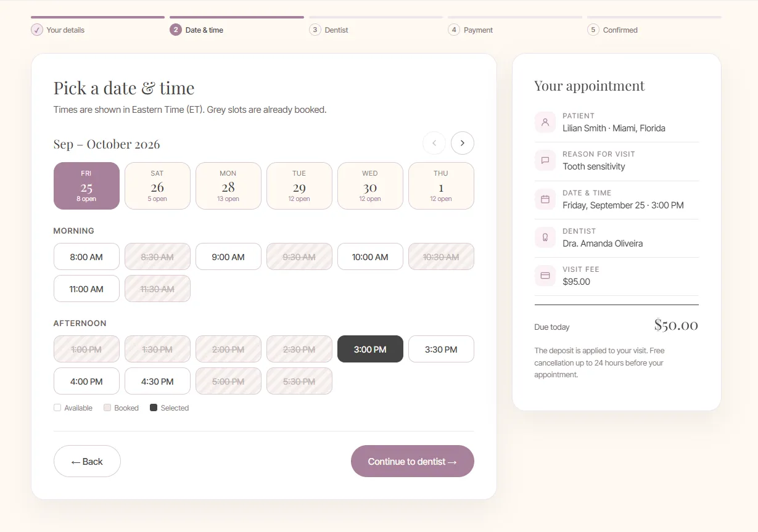Click the patient person icon
This screenshot has height=532, width=758.
pos(545,122)
